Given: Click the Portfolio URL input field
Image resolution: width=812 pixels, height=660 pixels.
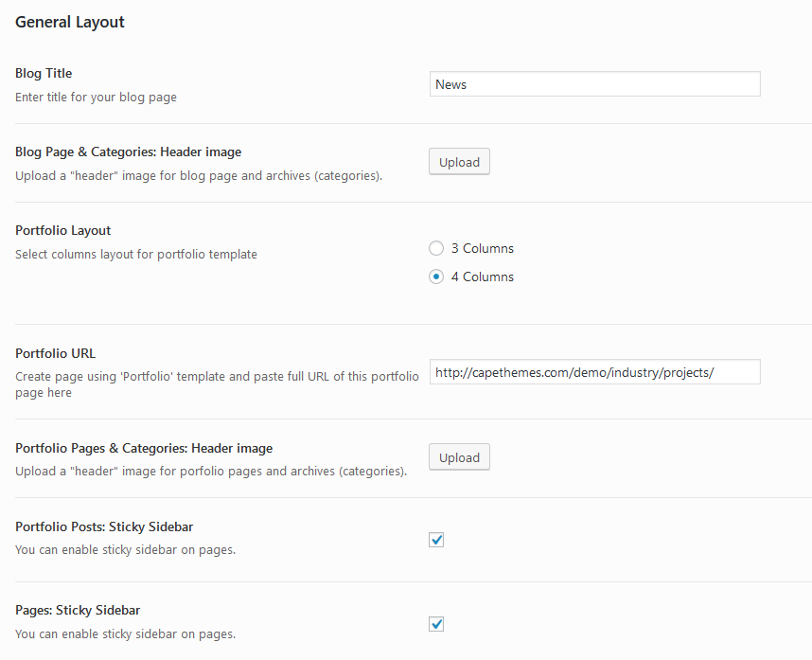Looking at the screenshot, I should point(594,372).
